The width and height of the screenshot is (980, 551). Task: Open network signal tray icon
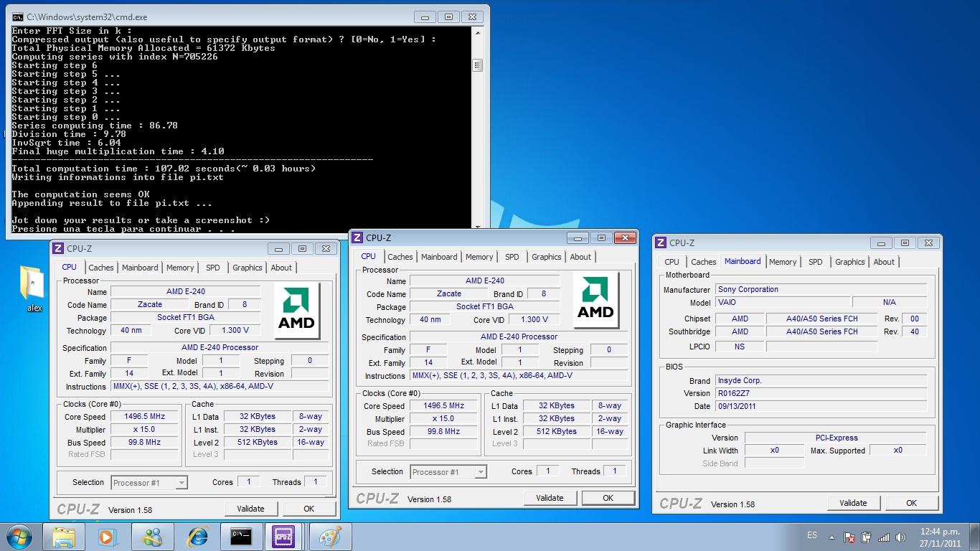[884, 537]
